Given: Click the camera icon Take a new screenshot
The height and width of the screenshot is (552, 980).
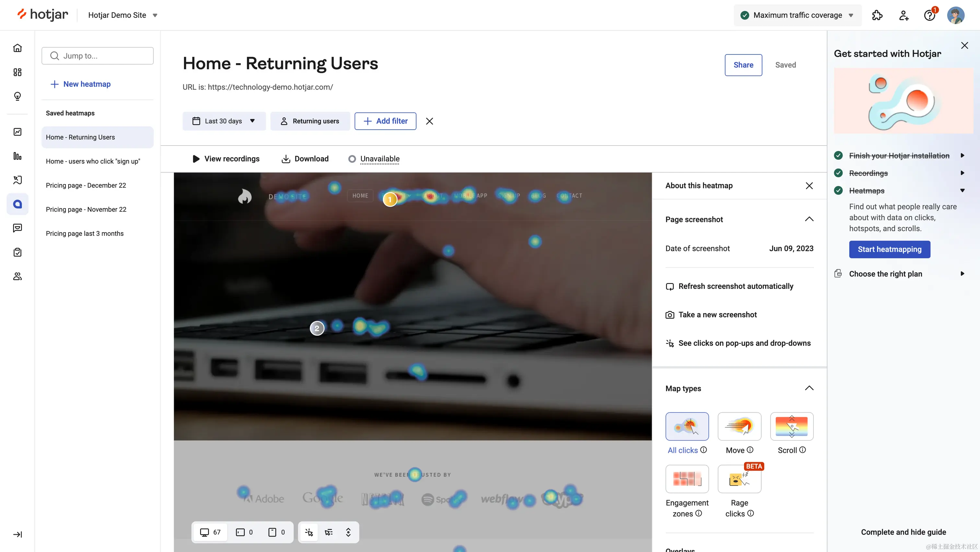Looking at the screenshot, I should tap(670, 315).
